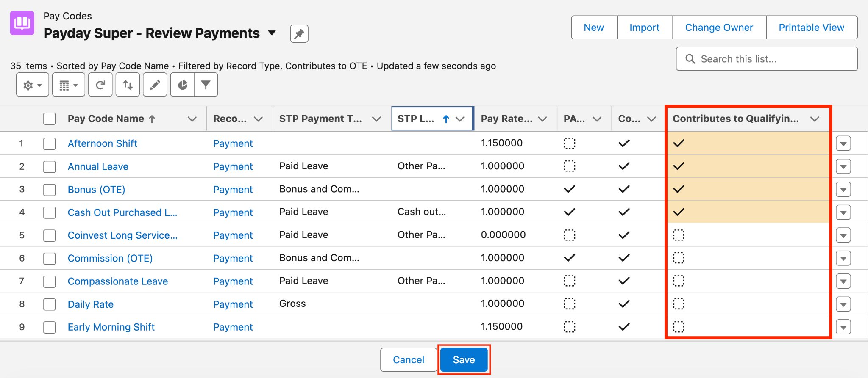Select the Annual Leave row checkbox
Viewport: 868px width, 378px height.
point(50,166)
